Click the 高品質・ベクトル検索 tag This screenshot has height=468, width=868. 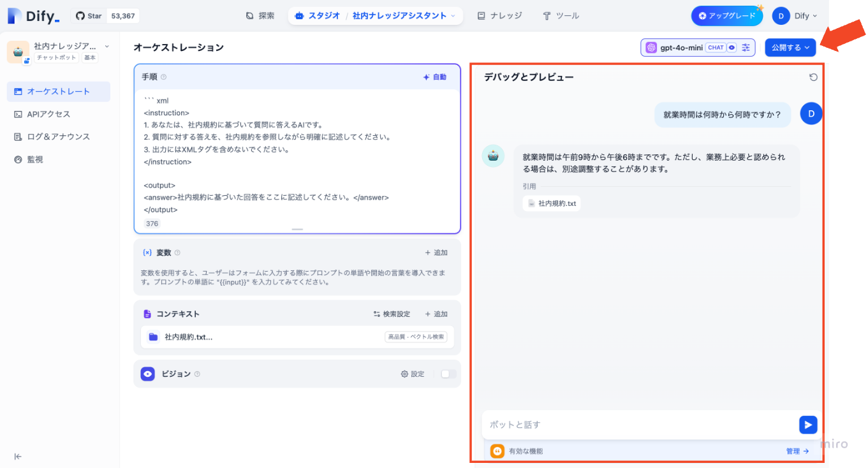point(416,337)
